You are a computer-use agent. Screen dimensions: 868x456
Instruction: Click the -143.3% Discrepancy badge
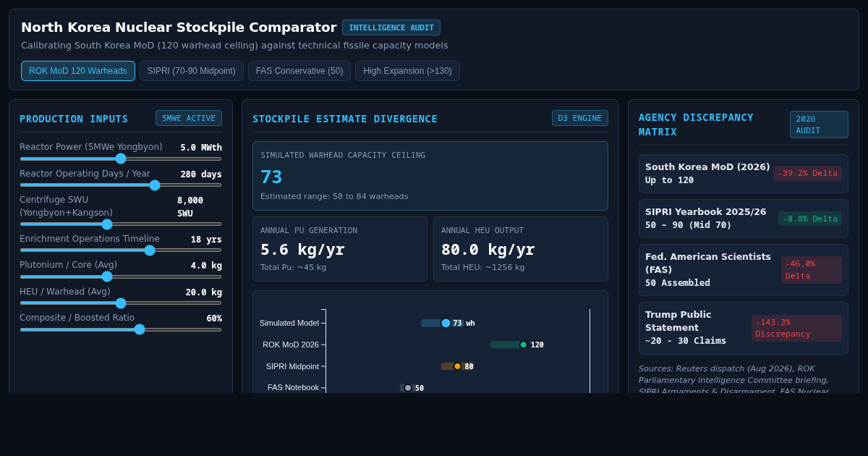[796, 329]
